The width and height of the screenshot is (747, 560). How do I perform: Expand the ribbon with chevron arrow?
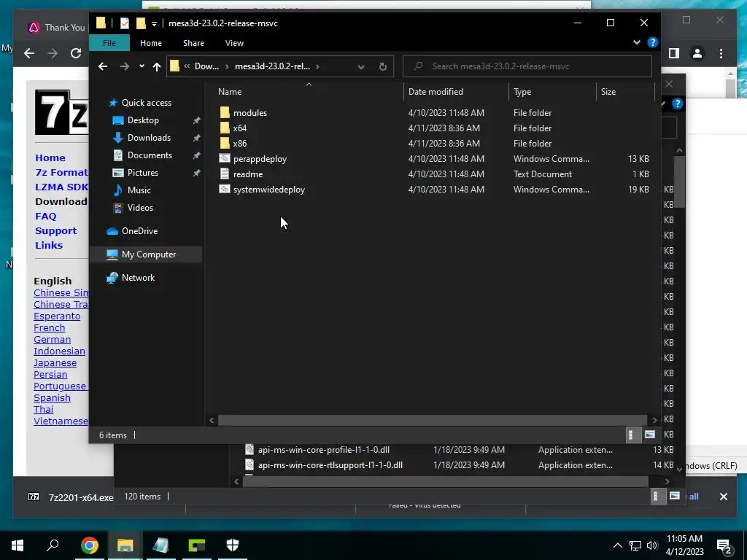coord(636,42)
